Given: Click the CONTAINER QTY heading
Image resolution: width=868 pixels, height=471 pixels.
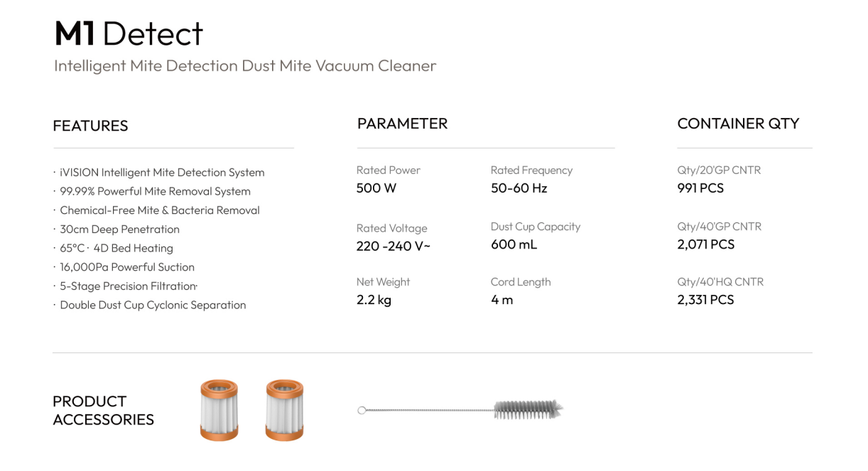Looking at the screenshot, I should pyautogui.click(x=738, y=124).
